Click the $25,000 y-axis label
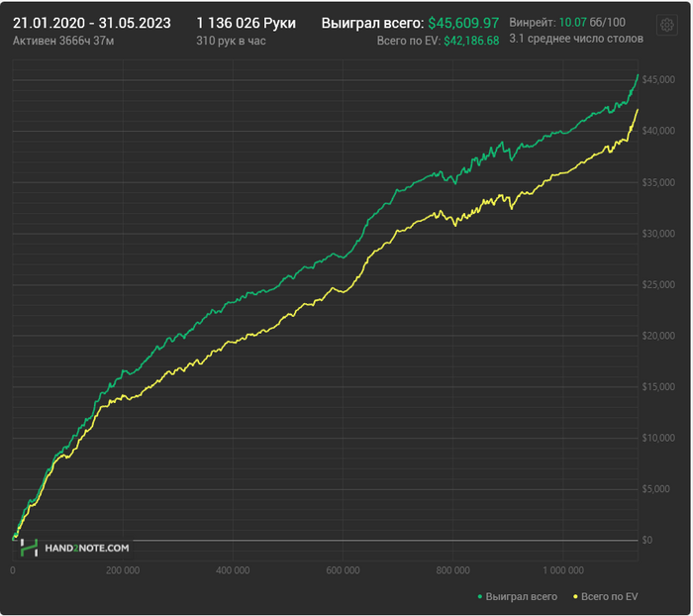 tap(658, 284)
